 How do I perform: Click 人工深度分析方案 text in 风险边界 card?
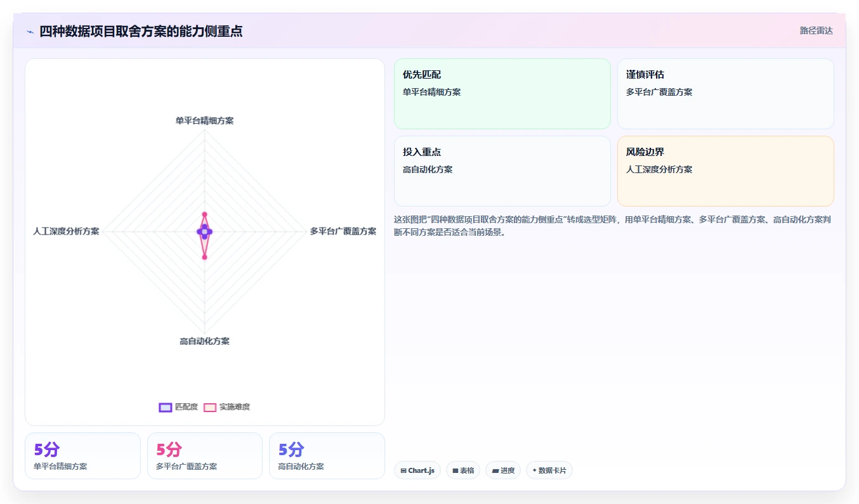point(659,169)
